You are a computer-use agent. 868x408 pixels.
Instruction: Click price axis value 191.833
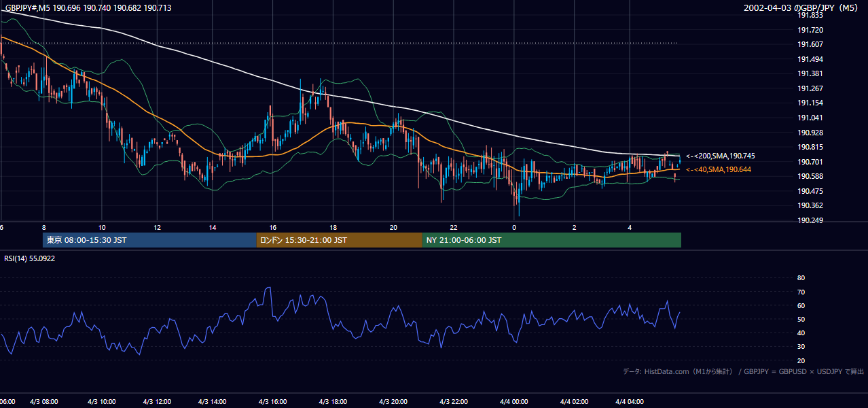click(x=810, y=15)
